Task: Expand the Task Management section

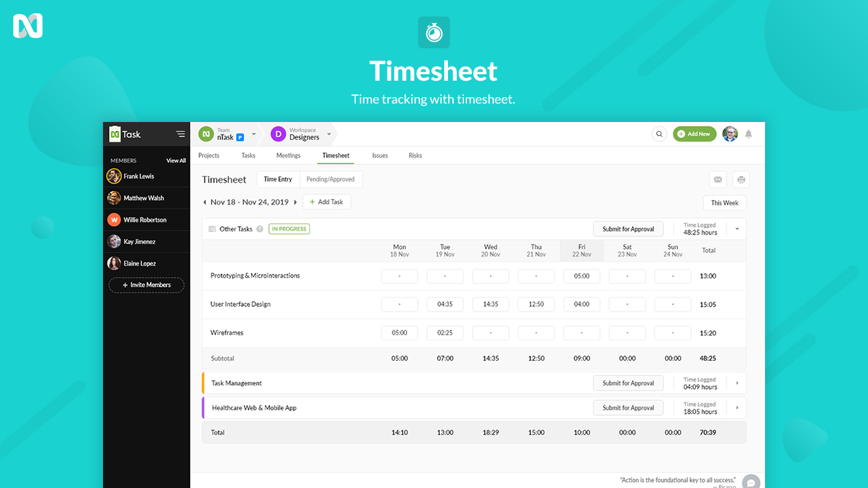Action: [x=737, y=383]
